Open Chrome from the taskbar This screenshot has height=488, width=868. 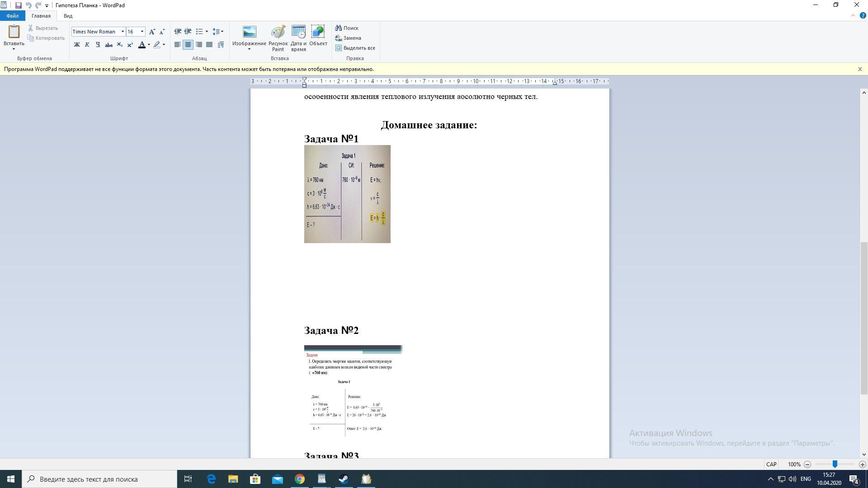pyautogui.click(x=300, y=479)
